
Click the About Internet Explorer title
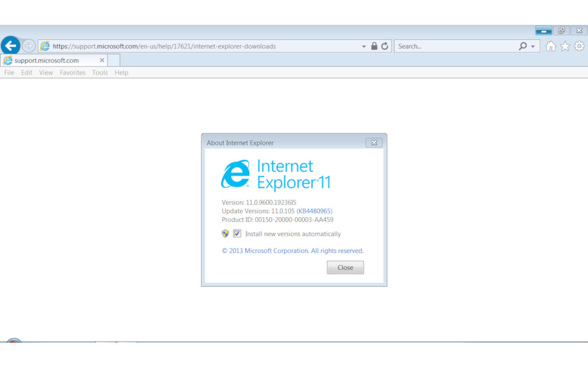click(240, 143)
